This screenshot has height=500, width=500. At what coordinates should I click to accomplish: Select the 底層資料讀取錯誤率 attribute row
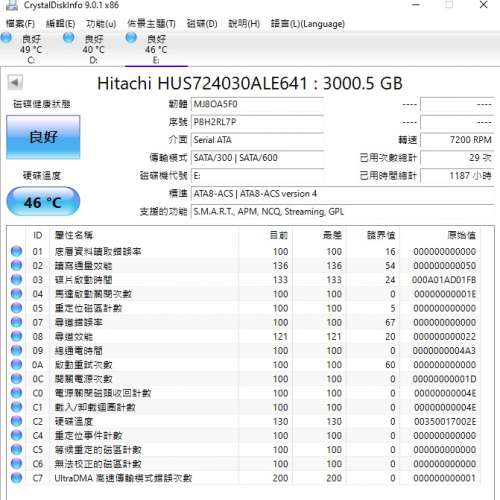point(245,251)
